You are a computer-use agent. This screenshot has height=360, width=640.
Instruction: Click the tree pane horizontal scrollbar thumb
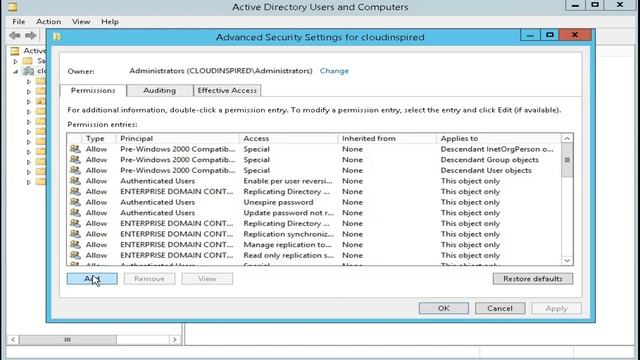point(68,340)
